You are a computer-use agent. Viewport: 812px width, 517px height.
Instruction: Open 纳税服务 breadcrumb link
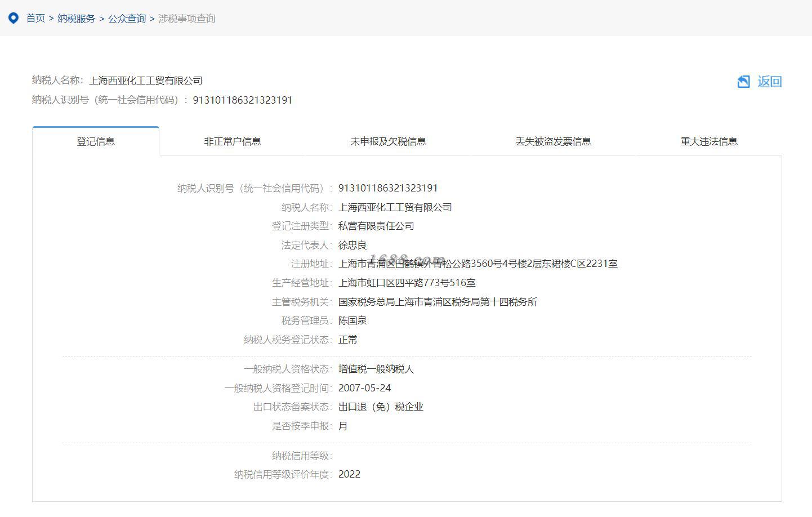[76, 19]
